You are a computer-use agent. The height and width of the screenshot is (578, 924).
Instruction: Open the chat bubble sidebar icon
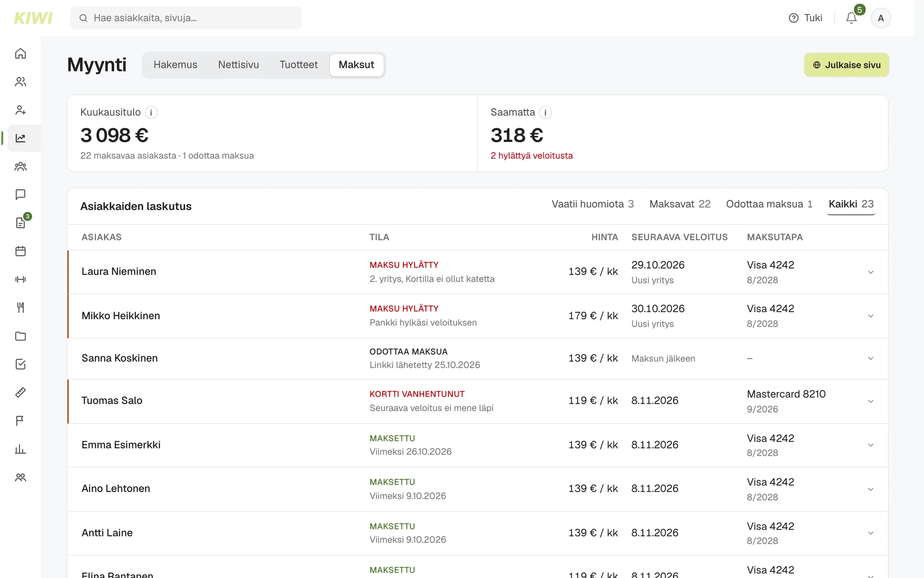(20, 195)
